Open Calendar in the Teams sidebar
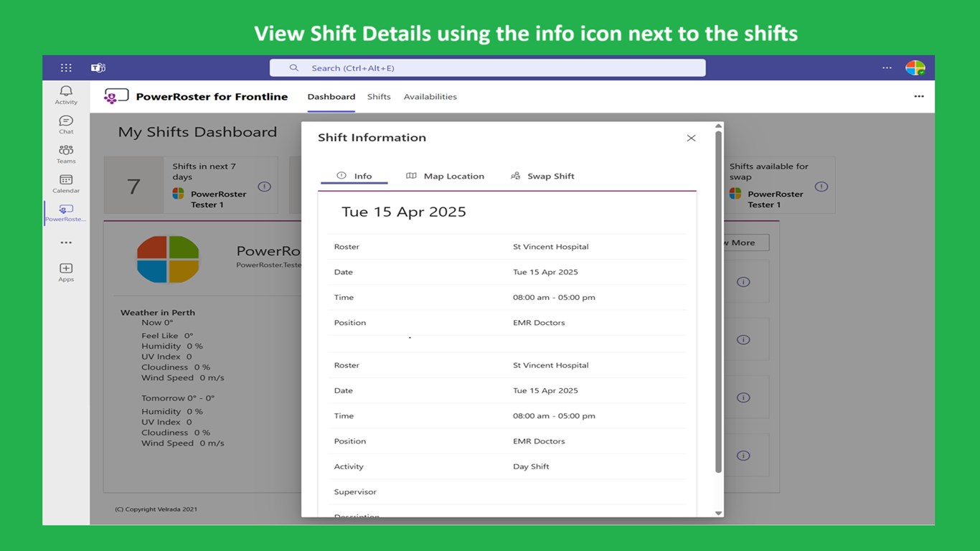980x551 pixels. (66, 184)
